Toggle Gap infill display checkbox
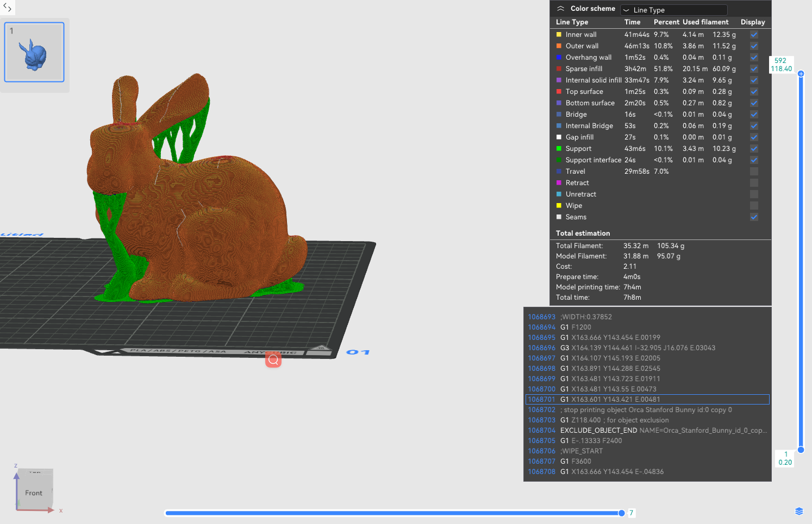The width and height of the screenshot is (812, 524). tap(754, 137)
